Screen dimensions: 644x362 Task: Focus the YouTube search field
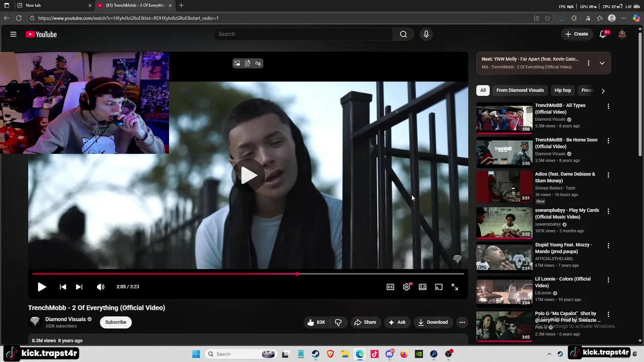pos(303,34)
